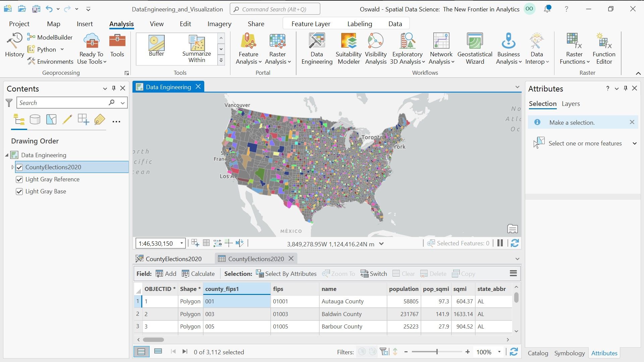Select the Buffer tool in gallery

(x=156, y=46)
